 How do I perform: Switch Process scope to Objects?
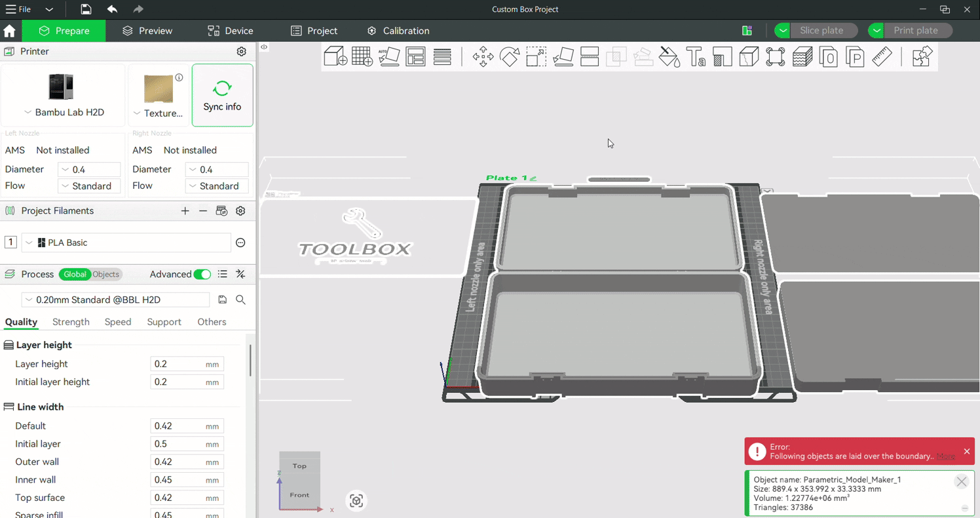click(105, 274)
